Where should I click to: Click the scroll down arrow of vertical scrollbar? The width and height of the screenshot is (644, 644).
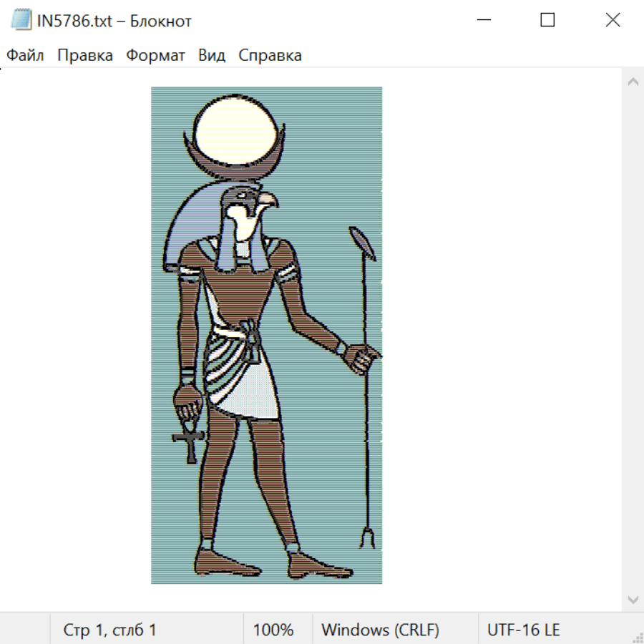(633, 599)
